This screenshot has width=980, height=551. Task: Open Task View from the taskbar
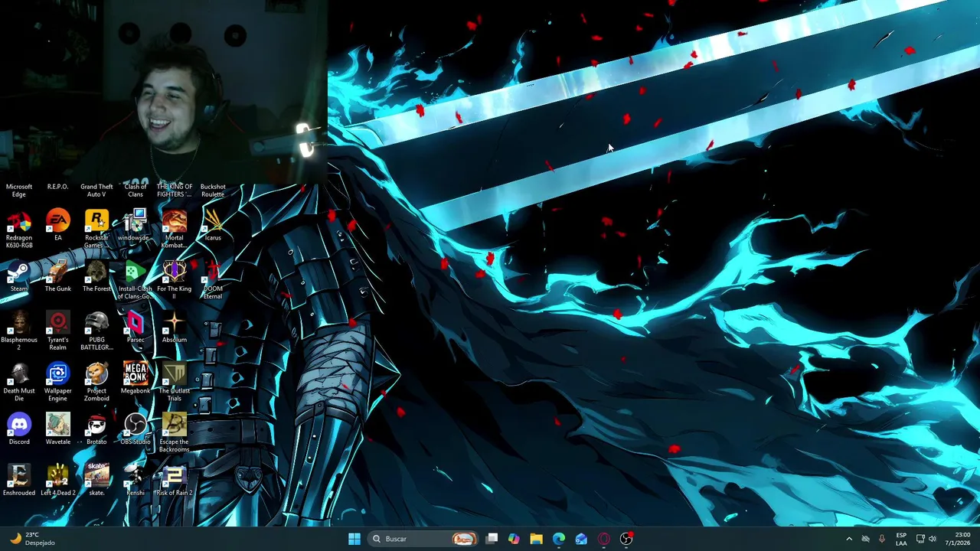[x=492, y=539]
